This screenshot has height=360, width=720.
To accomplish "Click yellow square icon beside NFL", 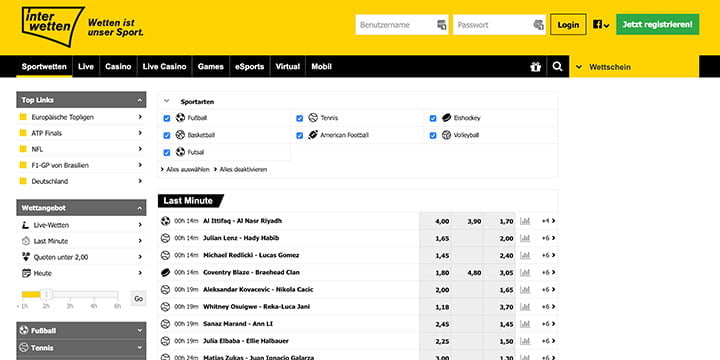I will [x=23, y=149].
